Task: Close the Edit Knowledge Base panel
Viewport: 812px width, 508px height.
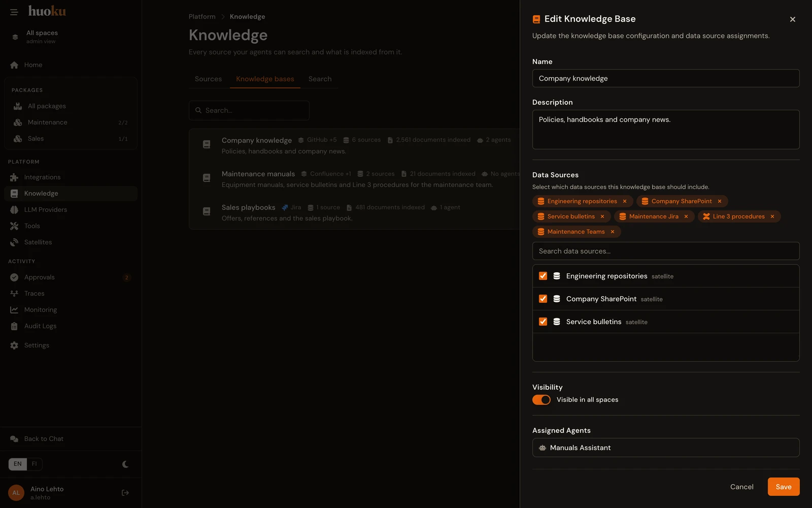Action: (793, 19)
